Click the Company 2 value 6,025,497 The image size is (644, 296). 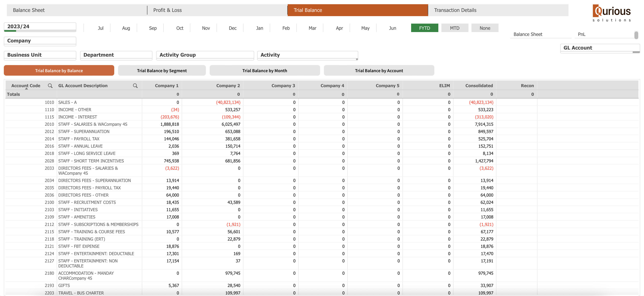click(x=231, y=124)
